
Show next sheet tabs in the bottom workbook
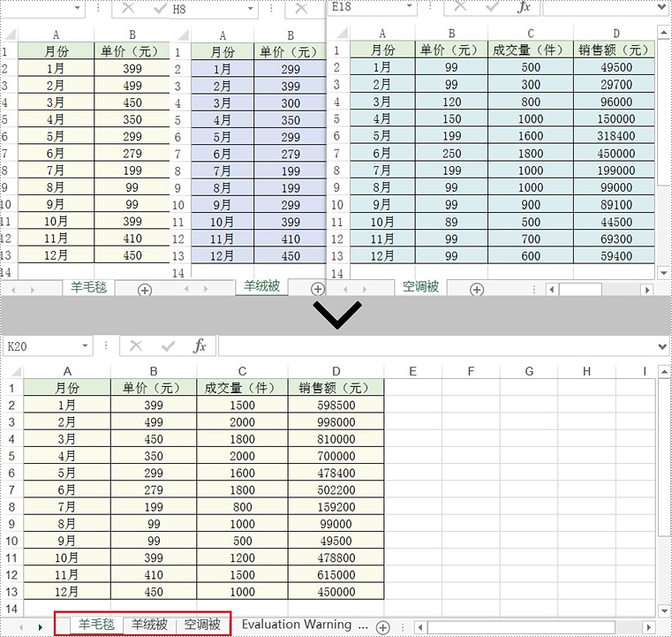[41, 627]
